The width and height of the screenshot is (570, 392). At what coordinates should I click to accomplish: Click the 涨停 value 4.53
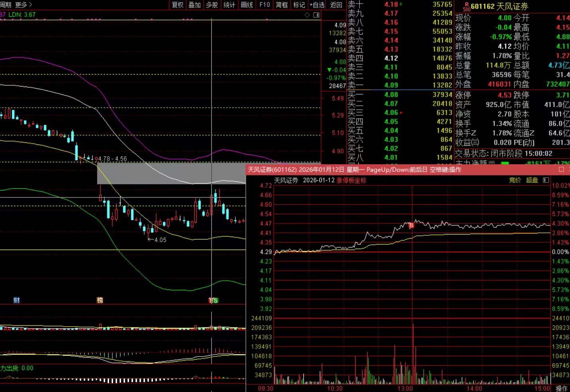[x=505, y=95]
